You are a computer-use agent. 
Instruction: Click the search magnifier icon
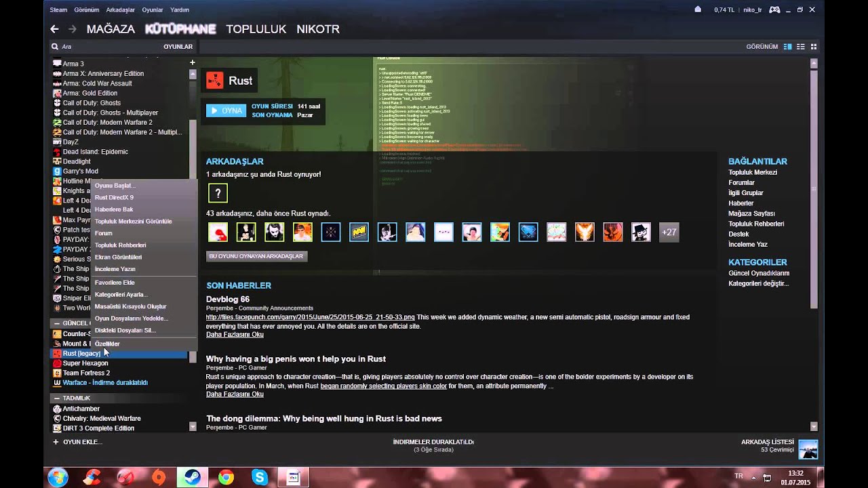click(54, 47)
